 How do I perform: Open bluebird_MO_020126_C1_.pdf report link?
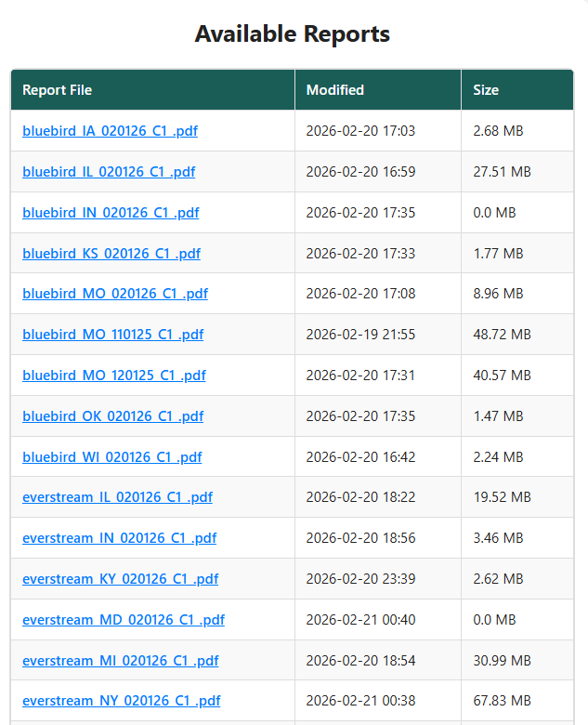point(115,294)
